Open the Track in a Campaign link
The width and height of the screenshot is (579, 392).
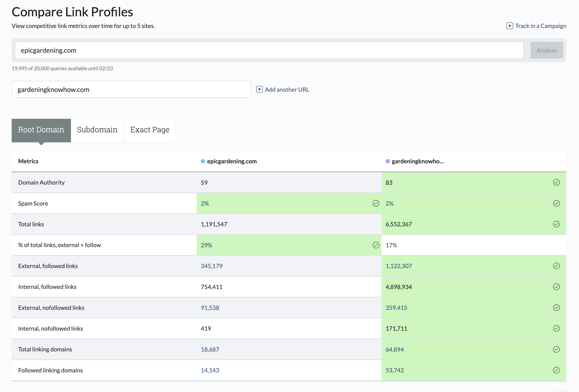pyautogui.click(x=540, y=26)
